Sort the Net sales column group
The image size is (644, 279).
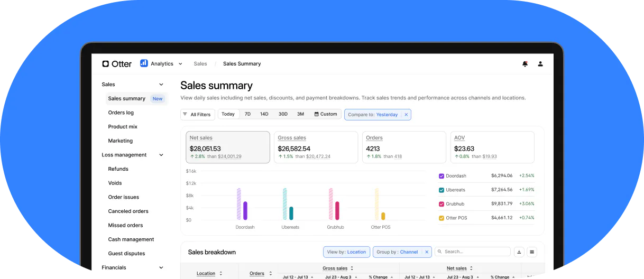(471, 268)
